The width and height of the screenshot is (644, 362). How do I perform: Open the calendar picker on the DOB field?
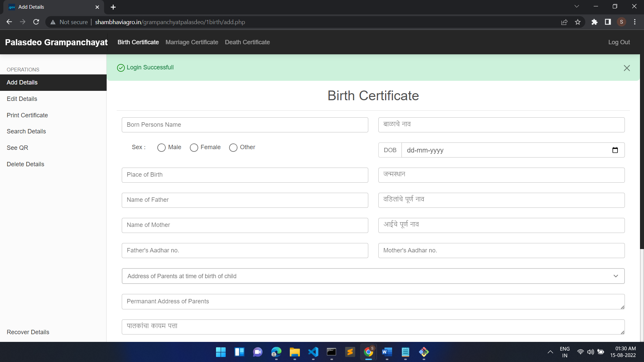615,150
